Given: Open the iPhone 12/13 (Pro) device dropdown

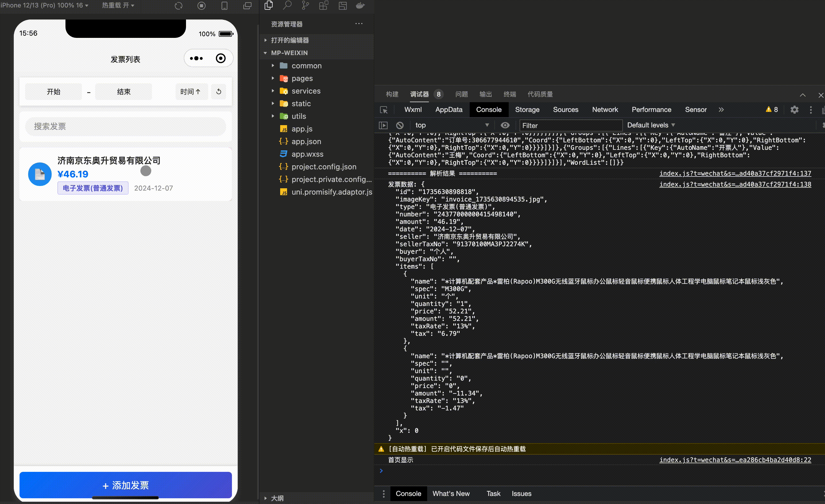Looking at the screenshot, I should pyautogui.click(x=44, y=5).
